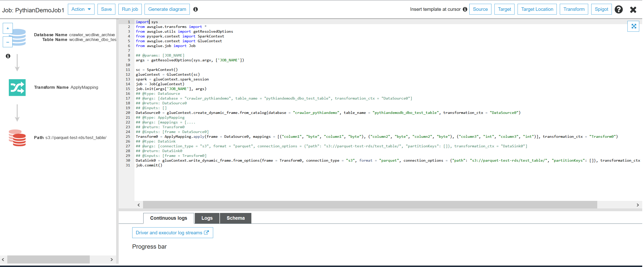
Task: Click the Run job button
Action: coord(130,9)
